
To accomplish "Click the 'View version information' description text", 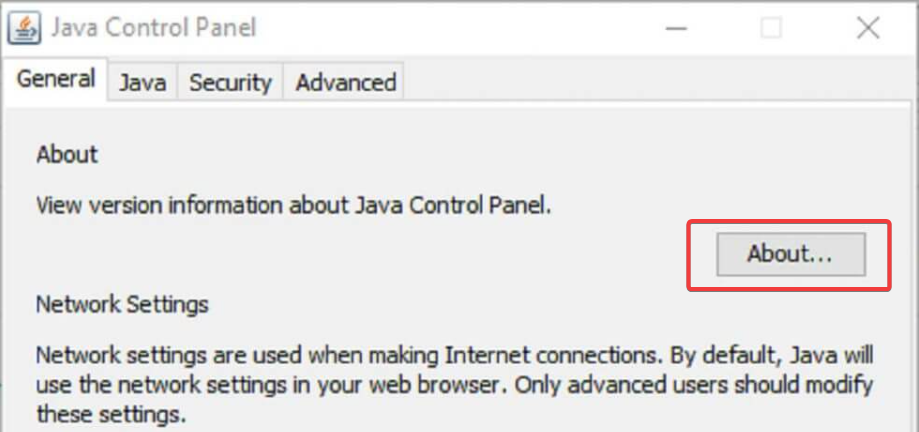I will 294,206.
